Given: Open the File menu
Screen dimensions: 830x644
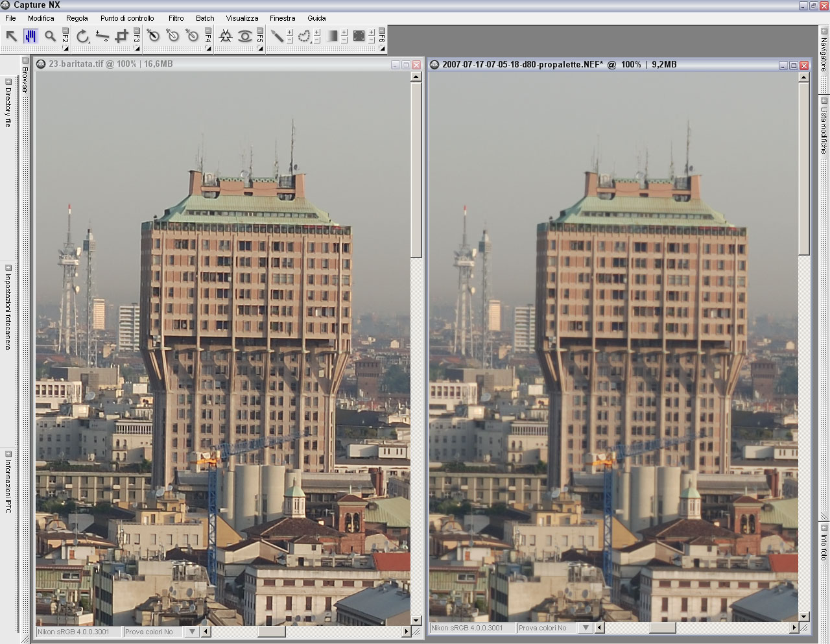Looking at the screenshot, I should click(x=10, y=18).
